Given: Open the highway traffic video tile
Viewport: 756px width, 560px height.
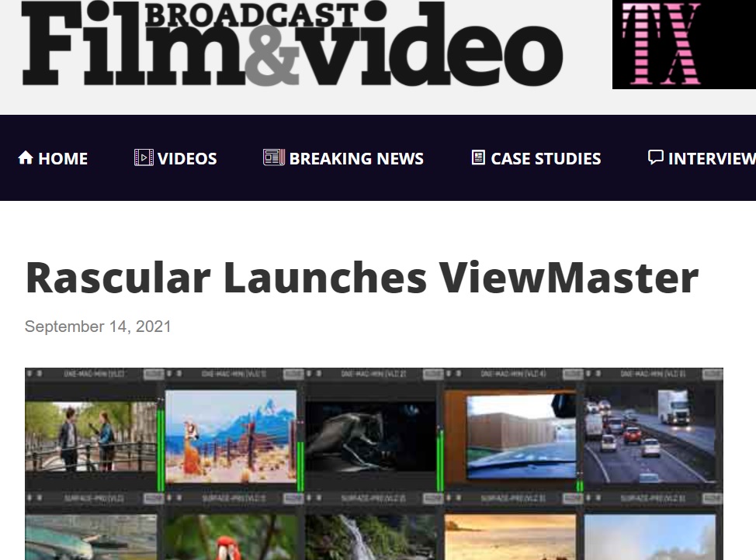Looking at the screenshot, I should [650, 435].
